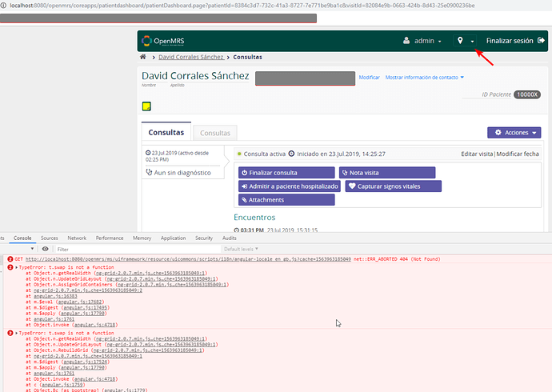This screenshot has width=552, height=392.
Task: Open the Default levels dropdown
Action: 241,249
